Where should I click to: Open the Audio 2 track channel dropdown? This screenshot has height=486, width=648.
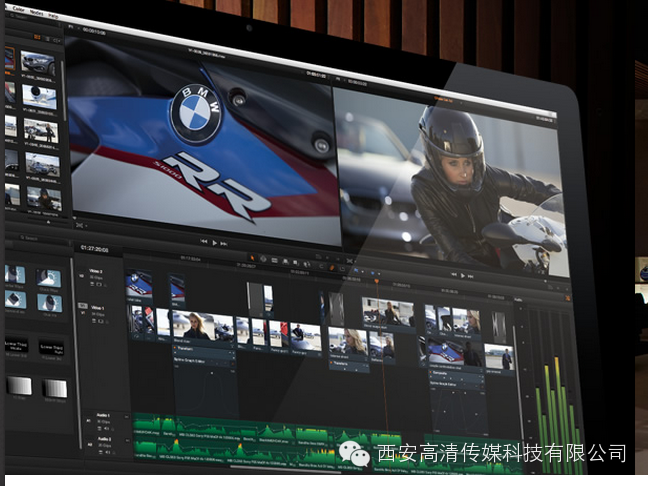[x=127, y=441]
